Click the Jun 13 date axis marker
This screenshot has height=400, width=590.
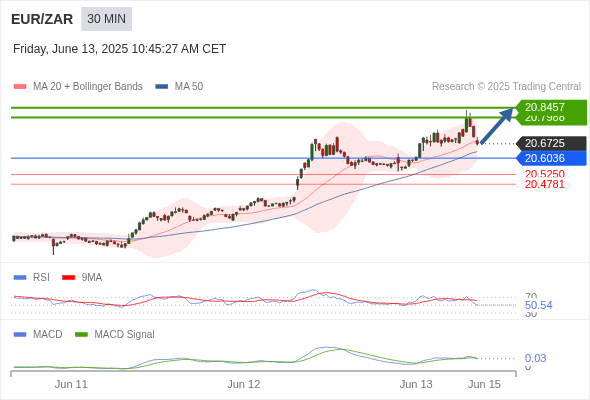click(x=416, y=384)
